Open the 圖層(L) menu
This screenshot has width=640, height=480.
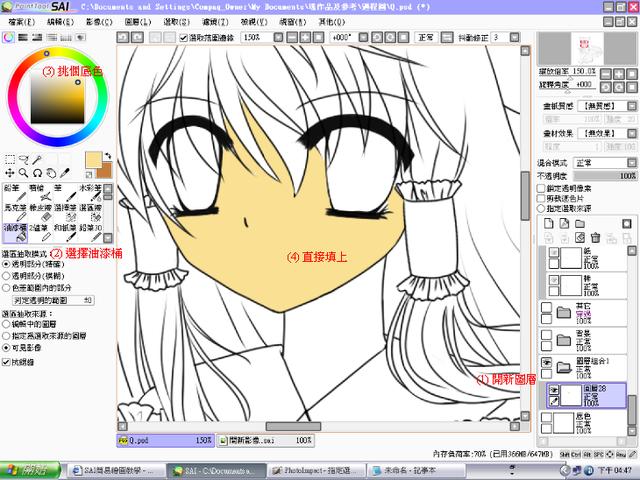pos(138,22)
